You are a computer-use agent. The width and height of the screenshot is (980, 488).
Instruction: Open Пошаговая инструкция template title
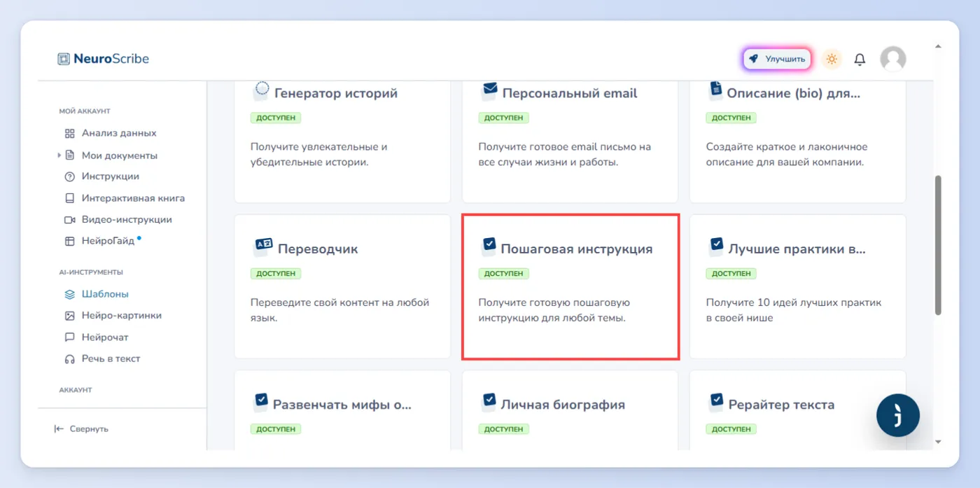[577, 249]
